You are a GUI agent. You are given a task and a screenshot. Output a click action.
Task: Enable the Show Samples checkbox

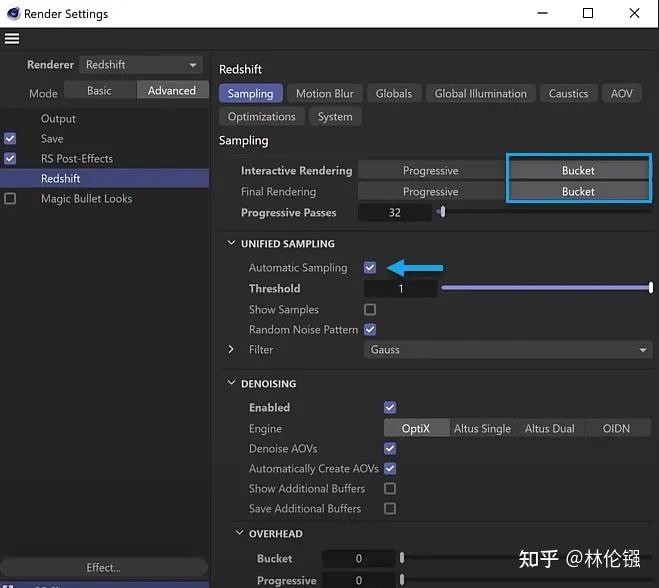[x=370, y=310]
